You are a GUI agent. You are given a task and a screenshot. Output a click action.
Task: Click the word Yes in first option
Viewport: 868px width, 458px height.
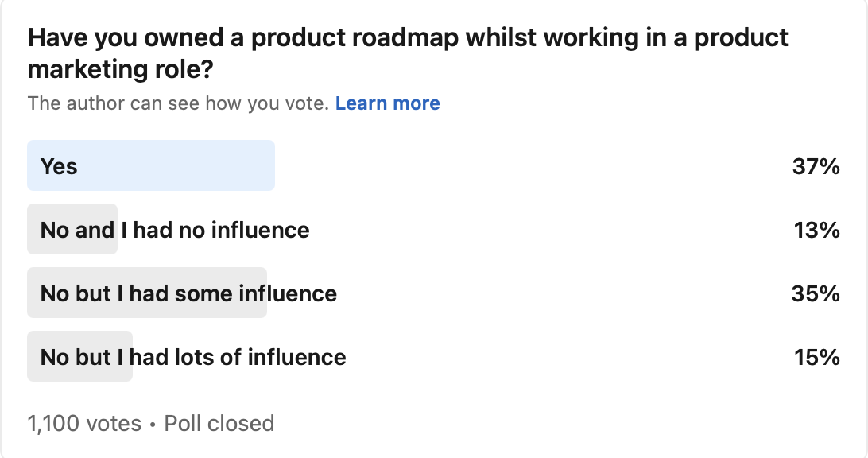59,166
